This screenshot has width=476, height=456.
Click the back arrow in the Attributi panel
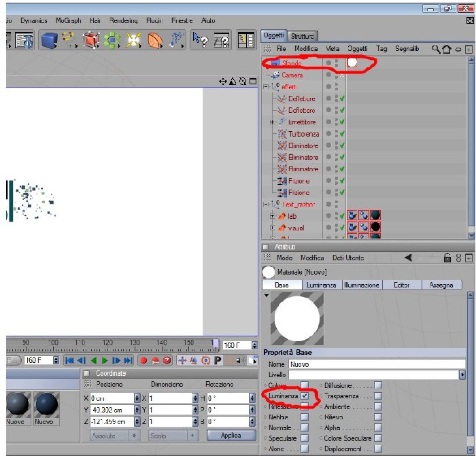[x=409, y=258]
